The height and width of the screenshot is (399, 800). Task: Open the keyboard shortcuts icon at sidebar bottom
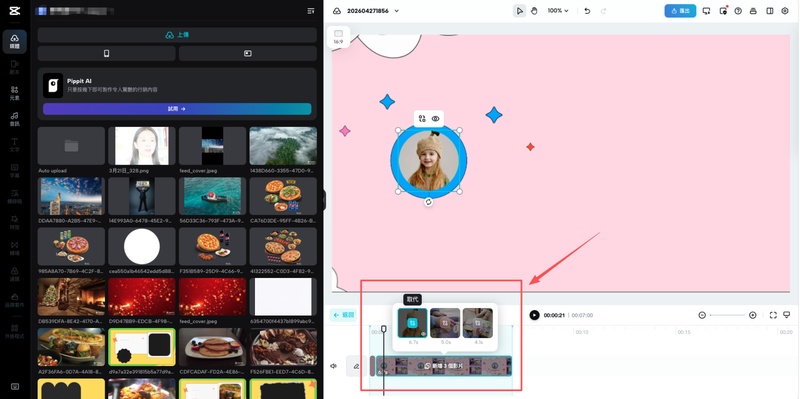click(x=15, y=386)
